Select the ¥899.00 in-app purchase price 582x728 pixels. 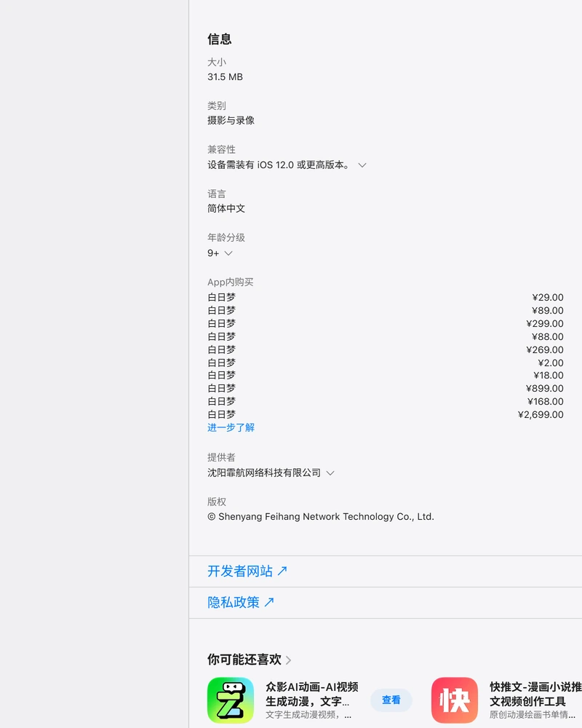coord(545,388)
